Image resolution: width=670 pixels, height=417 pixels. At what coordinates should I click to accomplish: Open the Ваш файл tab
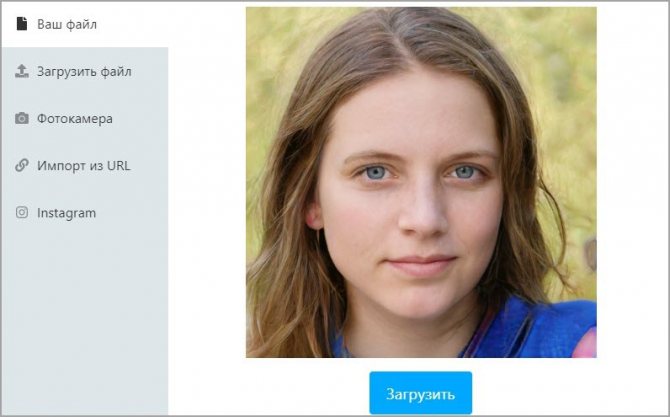coord(85,24)
